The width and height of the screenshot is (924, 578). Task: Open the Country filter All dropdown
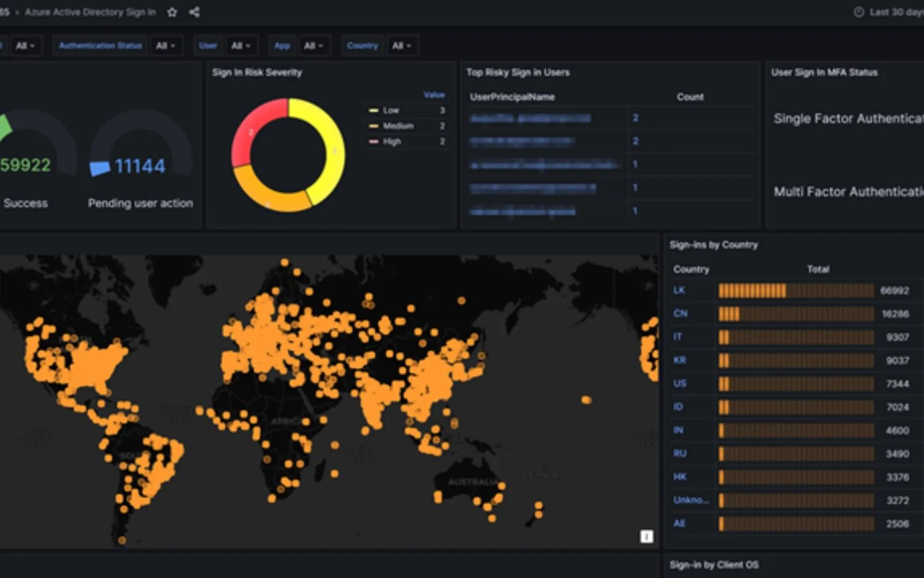401,46
